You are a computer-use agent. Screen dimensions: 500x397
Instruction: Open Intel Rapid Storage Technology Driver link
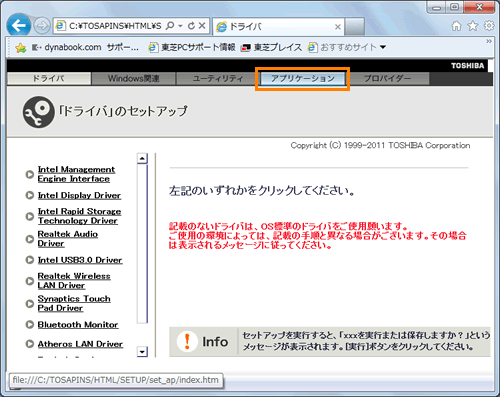[x=79, y=216]
